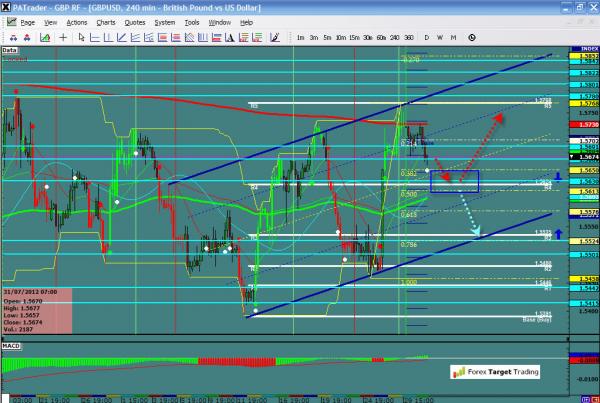The width and height of the screenshot is (600, 403).
Task: Toggle the daily D timeframe
Action: pos(426,36)
